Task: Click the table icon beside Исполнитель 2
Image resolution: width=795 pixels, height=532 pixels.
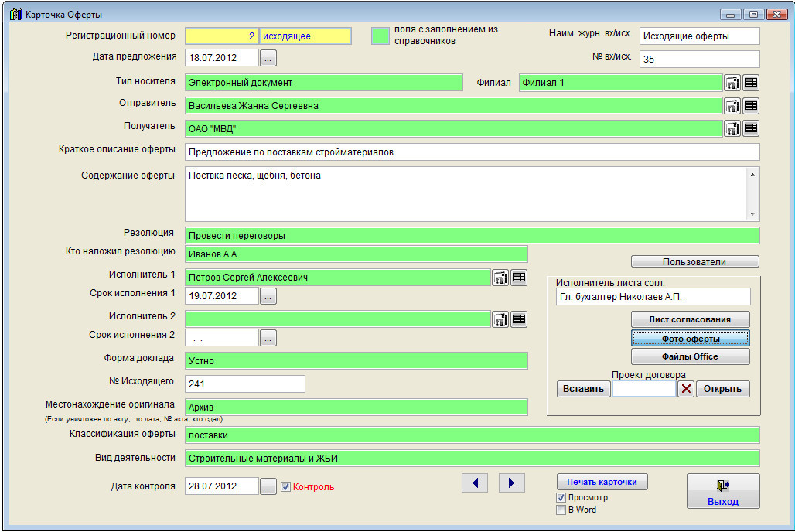Action: [519, 319]
